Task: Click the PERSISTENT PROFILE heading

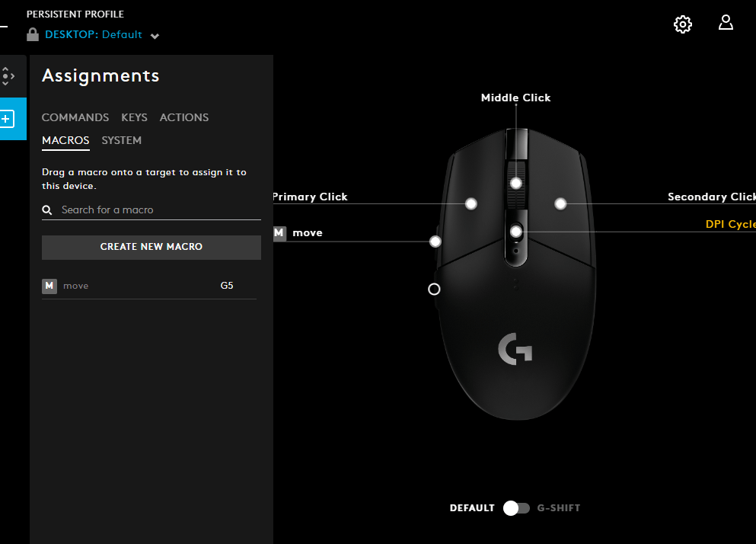Action: pos(75,14)
